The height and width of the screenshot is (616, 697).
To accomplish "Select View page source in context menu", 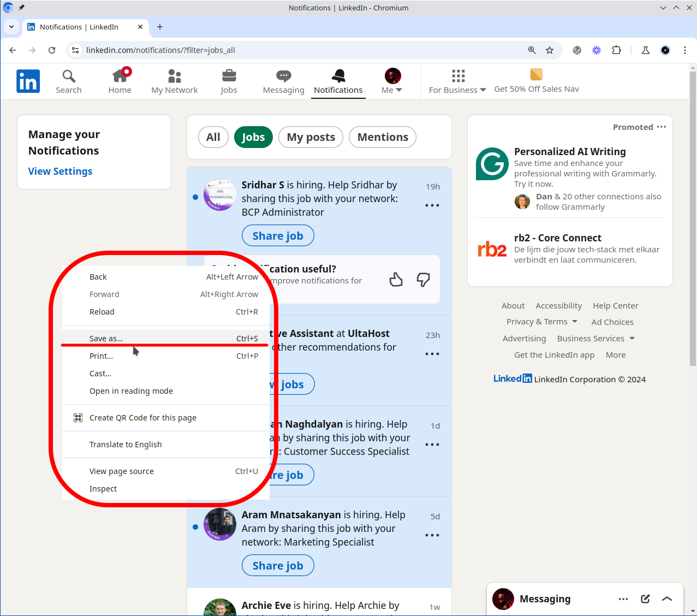I will tap(122, 471).
